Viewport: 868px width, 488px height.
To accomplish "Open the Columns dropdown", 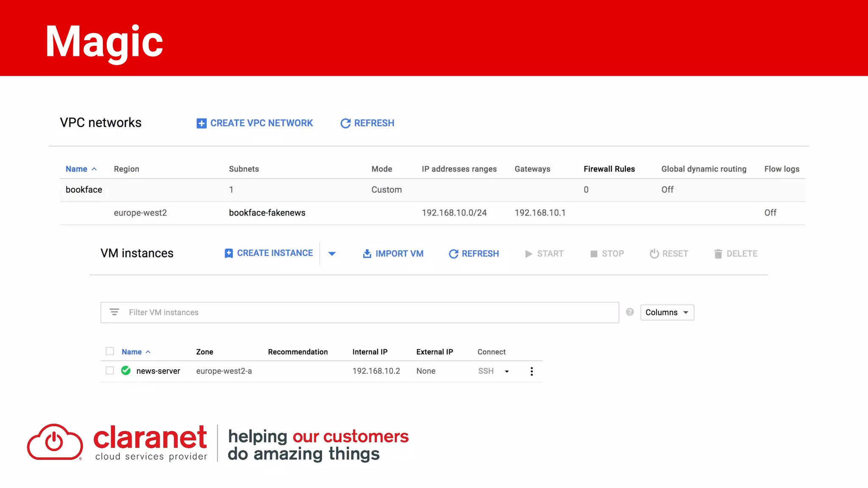I will (667, 312).
